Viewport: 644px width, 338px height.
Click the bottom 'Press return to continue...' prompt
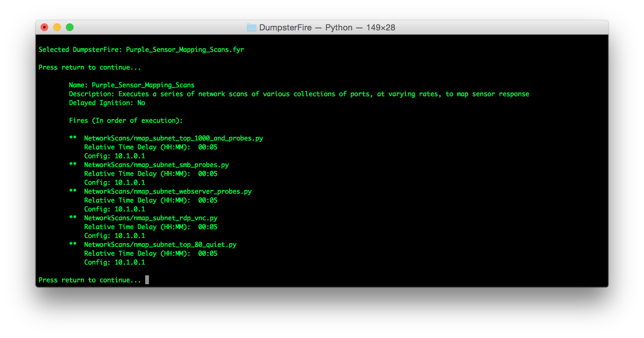(x=90, y=280)
